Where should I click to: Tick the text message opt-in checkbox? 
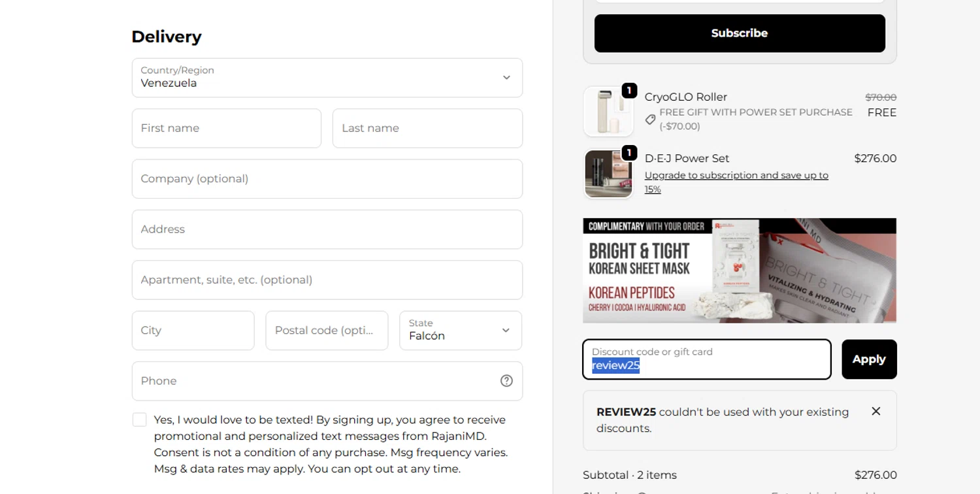pos(139,420)
